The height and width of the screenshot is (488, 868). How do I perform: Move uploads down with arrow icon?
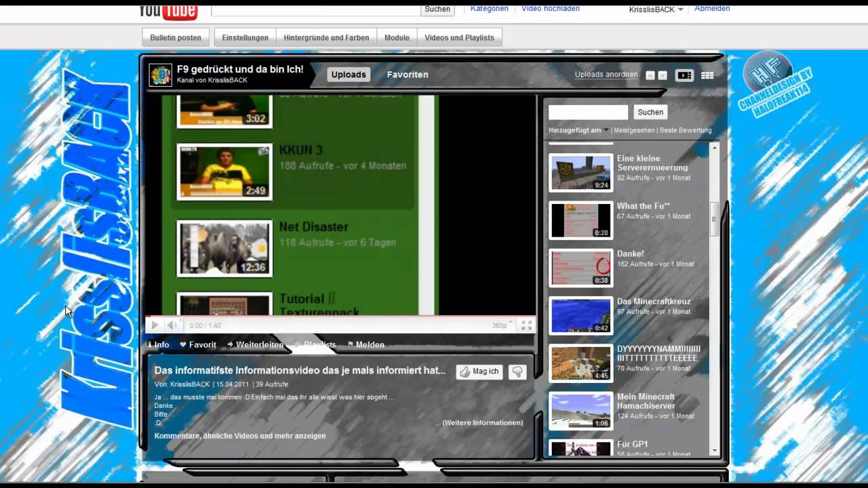point(663,75)
